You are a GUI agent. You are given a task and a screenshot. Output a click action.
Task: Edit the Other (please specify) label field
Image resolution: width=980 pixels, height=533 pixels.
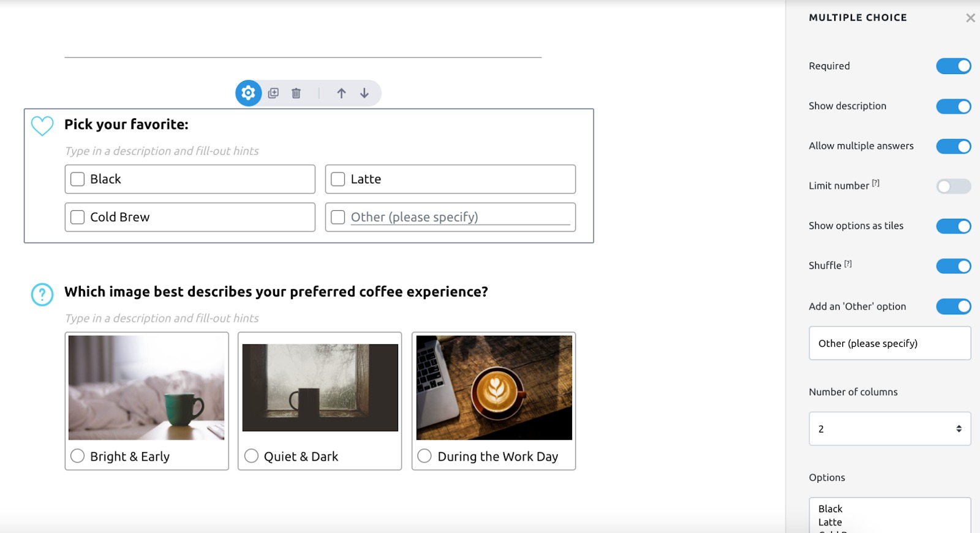pyautogui.click(x=889, y=343)
